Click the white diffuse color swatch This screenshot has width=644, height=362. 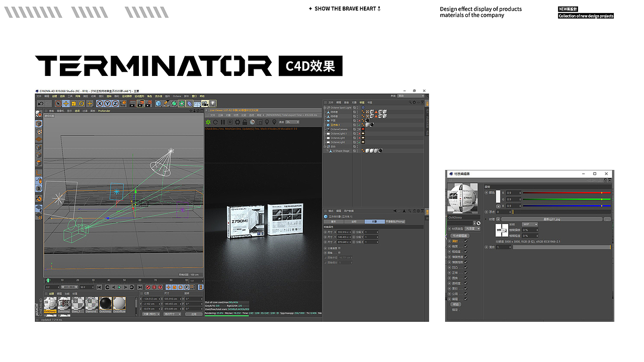point(499,196)
